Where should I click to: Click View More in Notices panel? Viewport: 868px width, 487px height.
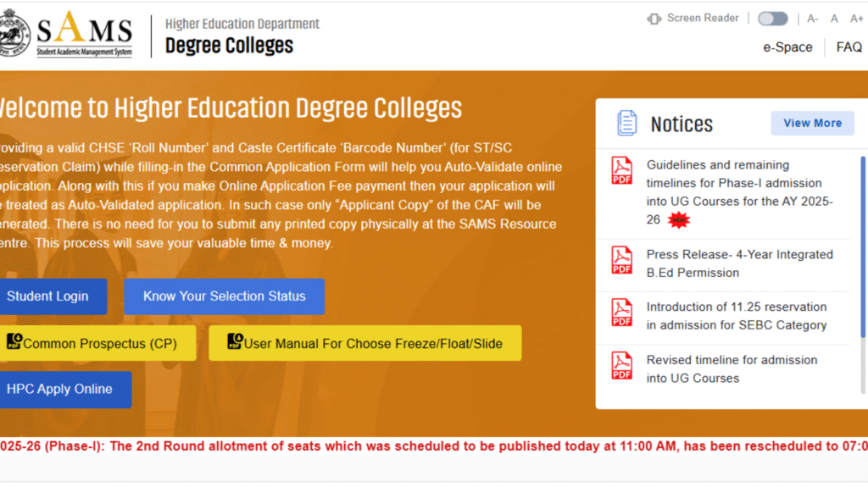[812, 123]
